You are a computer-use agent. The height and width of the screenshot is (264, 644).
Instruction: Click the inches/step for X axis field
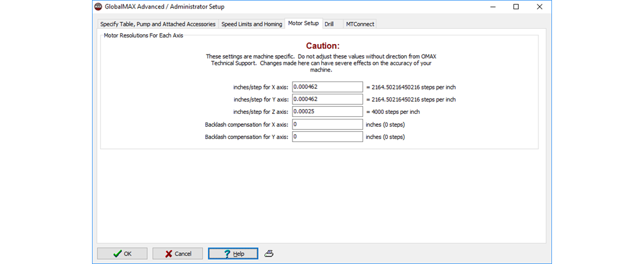tap(328, 87)
